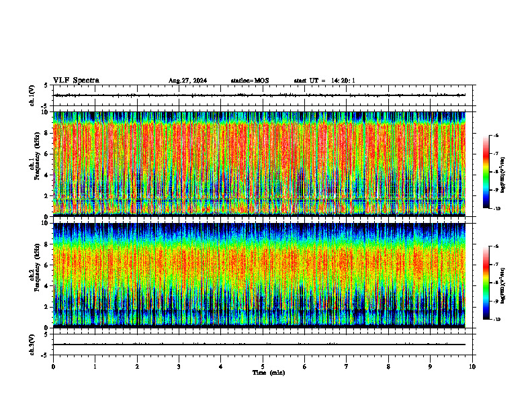Viewport: 532px width, 411px height.
Task: Click the ch.1 voltage waveform strip
Action: (x=259, y=95)
